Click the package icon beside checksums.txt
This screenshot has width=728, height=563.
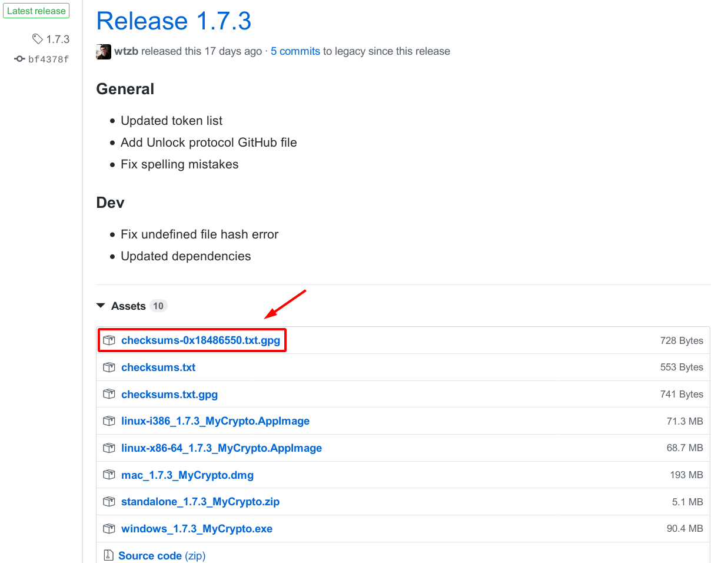pyautogui.click(x=109, y=367)
